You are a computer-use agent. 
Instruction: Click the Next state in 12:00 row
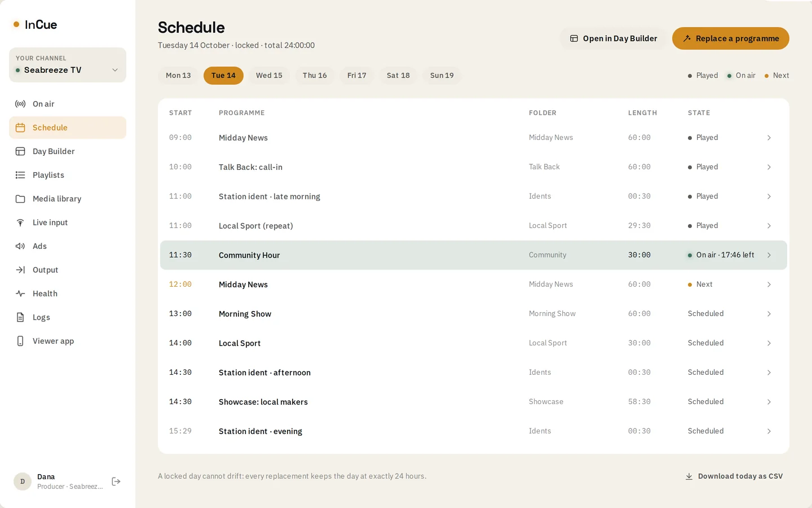click(700, 284)
